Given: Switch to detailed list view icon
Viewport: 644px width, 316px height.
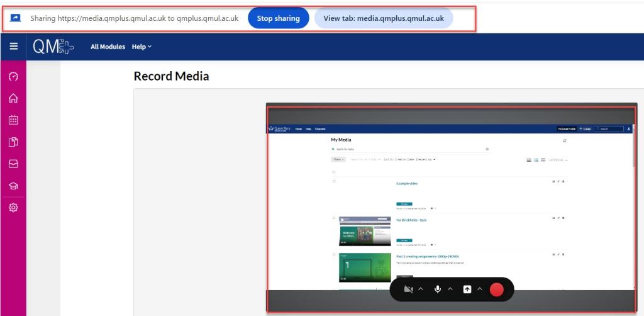Looking at the screenshot, I should pos(536,161).
